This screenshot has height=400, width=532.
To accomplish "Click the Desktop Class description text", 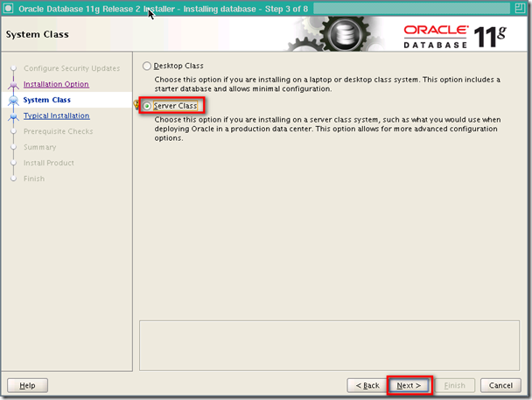I will tap(327, 84).
